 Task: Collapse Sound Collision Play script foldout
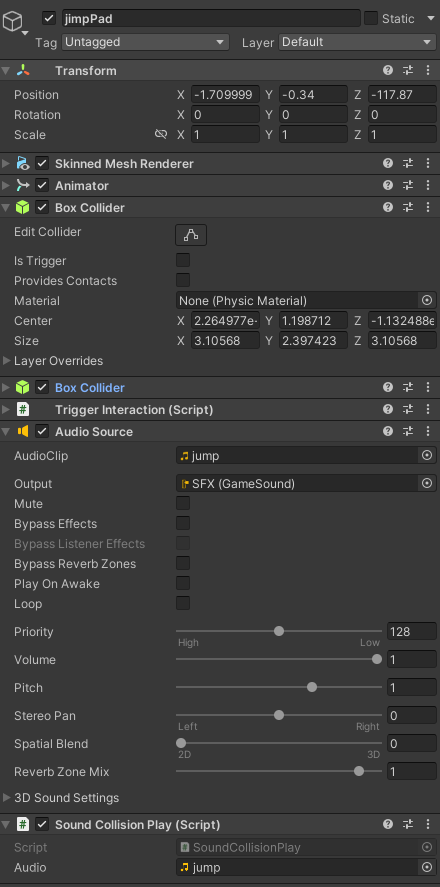(x=6, y=825)
